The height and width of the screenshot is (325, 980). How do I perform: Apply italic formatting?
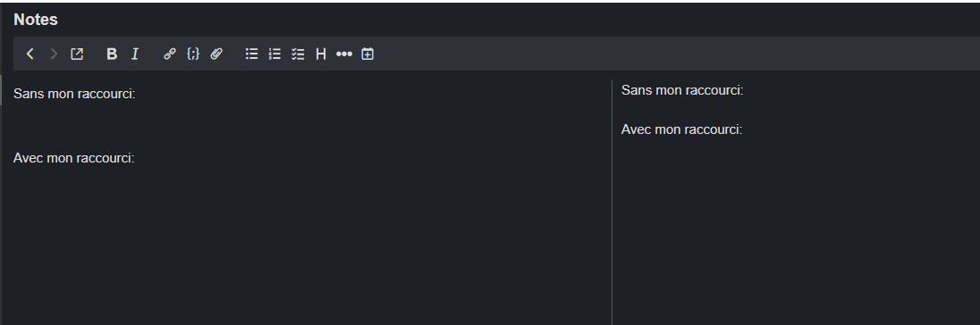(134, 54)
